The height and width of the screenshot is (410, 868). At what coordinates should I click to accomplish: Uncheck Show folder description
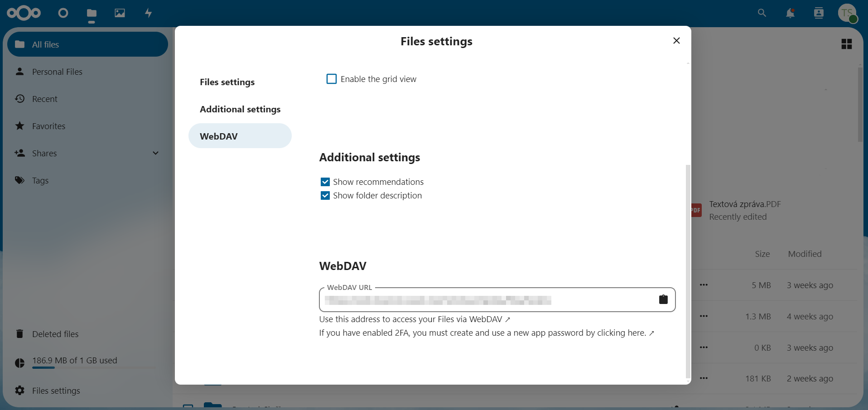click(x=325, y=196)
